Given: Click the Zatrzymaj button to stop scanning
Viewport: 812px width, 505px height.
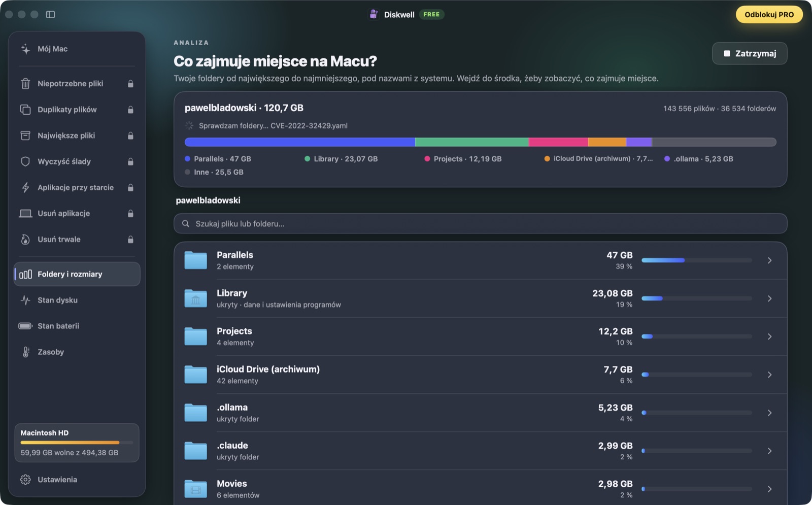Looking at the screenshot, I should (750, 53).
